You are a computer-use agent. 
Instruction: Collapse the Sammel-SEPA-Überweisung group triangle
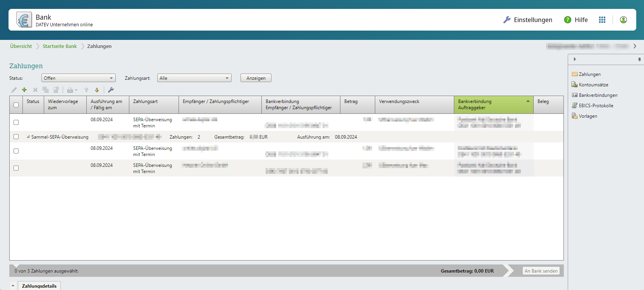pos(28,137)
